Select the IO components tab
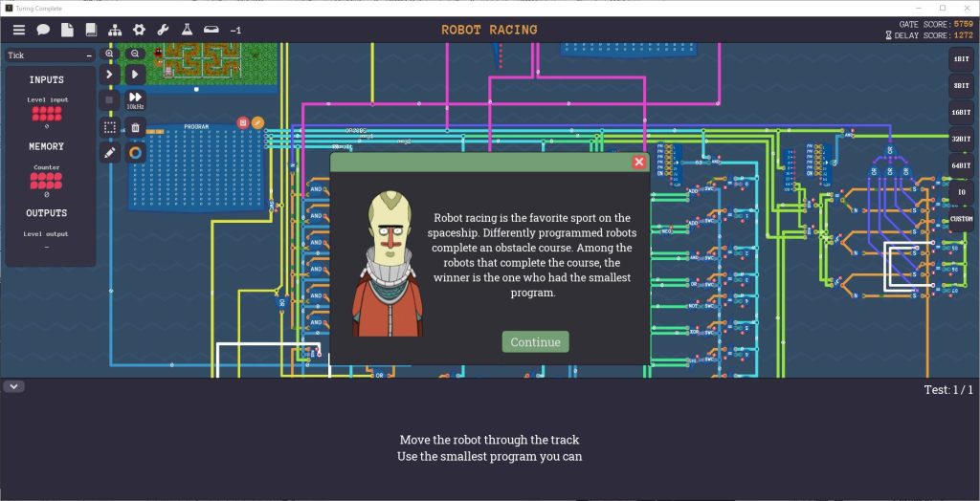This screenshot has height=501, width=980. pos(961,192)
